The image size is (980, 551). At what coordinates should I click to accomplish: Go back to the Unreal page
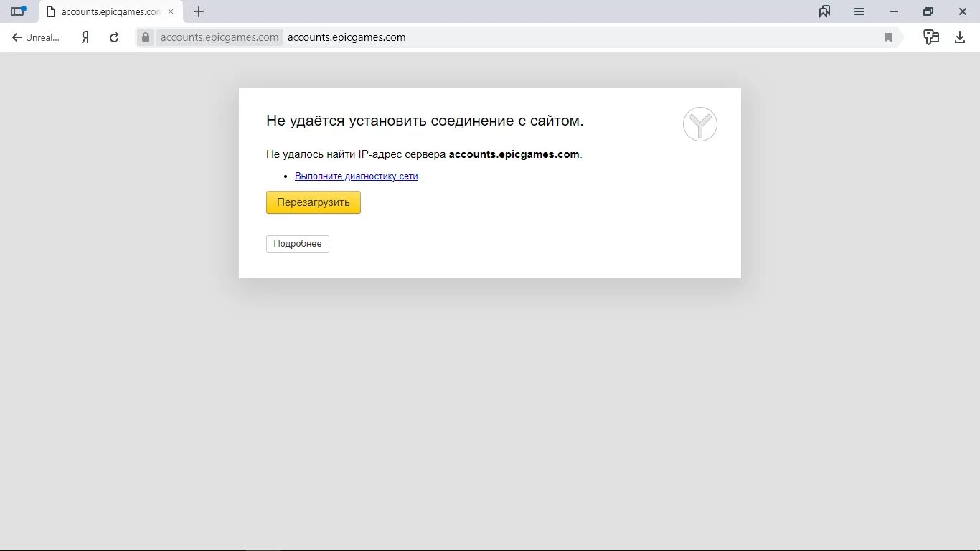pos(35,37)
